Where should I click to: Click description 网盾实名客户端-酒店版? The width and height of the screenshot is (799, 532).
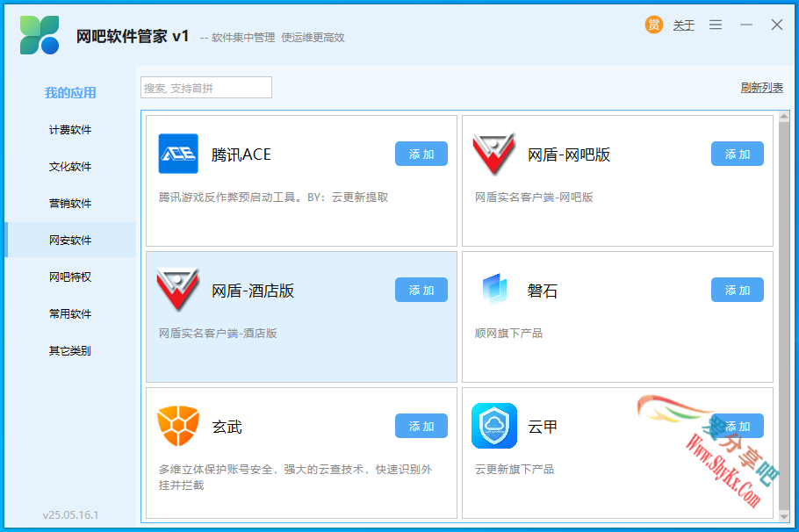pyautogui.click(x=218, y=334)
